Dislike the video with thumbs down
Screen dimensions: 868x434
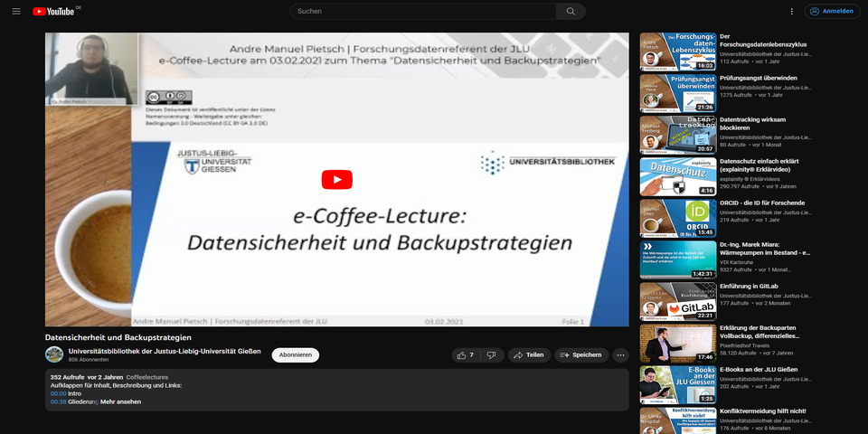pos(492,354)
